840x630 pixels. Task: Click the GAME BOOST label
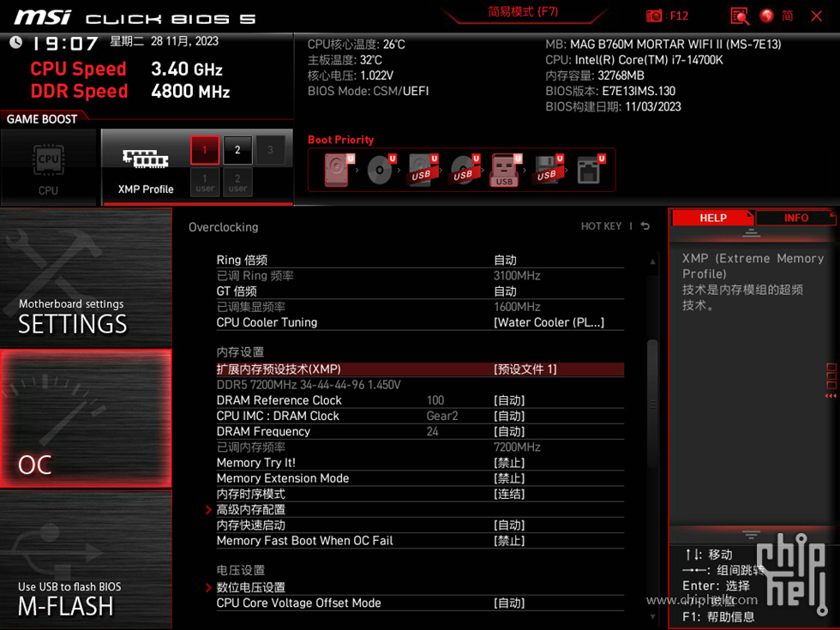pos(42,119)
